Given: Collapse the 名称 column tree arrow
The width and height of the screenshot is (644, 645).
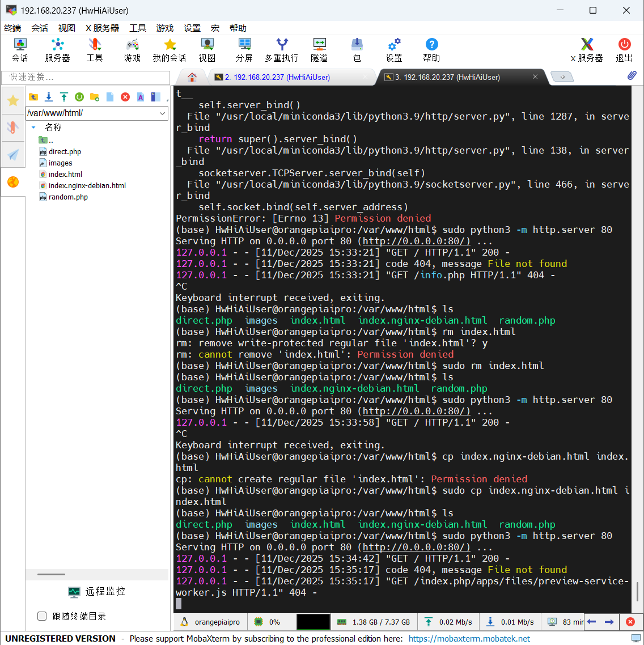Looking at the screenshot, I should [x=33, y=128].
